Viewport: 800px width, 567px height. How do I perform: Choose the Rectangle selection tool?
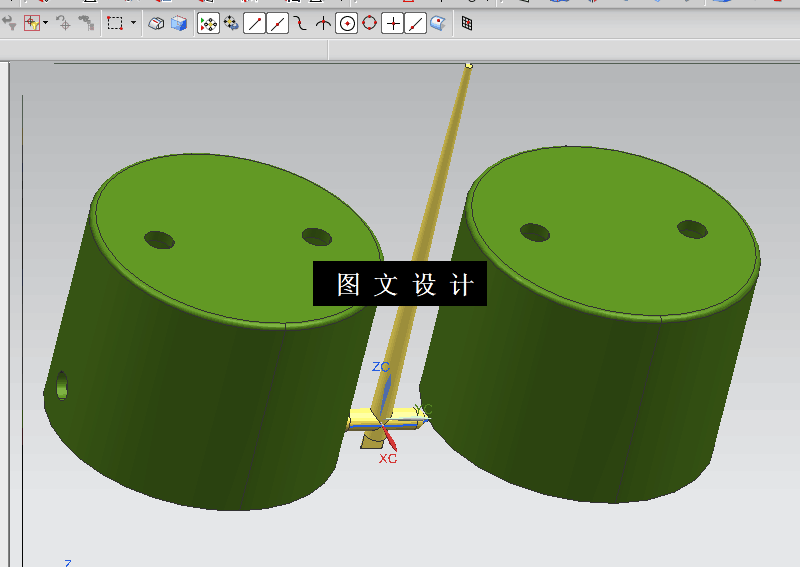pos(115,23)
